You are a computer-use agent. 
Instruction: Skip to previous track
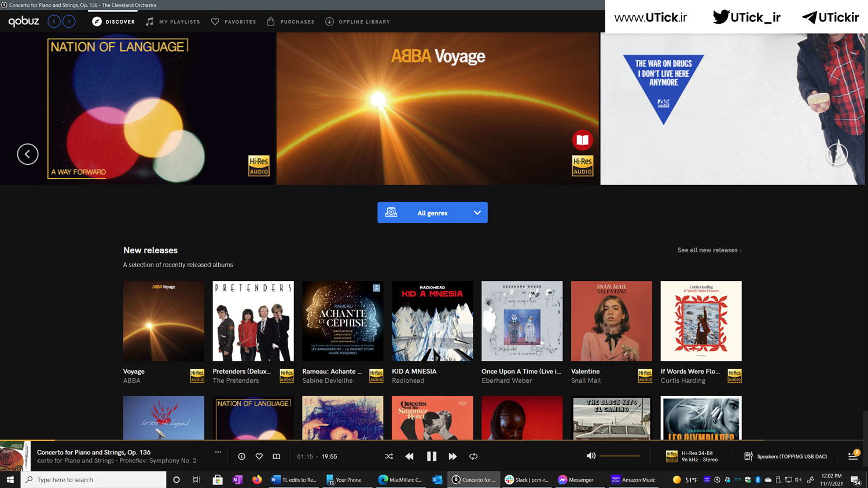[x=409, y=456]
